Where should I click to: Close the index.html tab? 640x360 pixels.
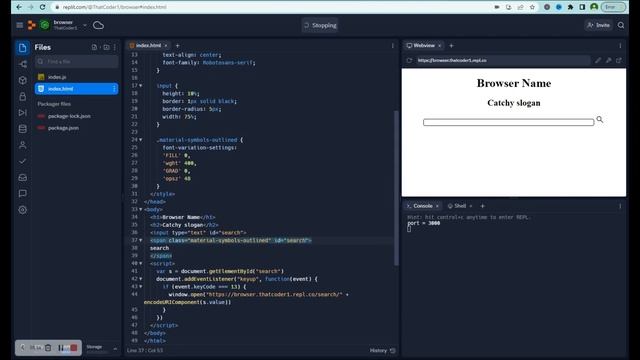(166, 46)
